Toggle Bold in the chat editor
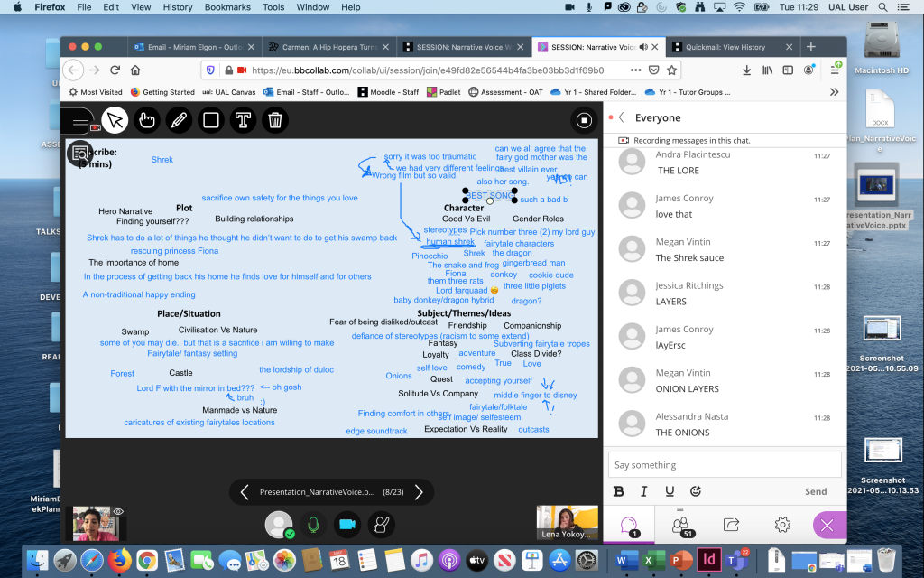 point(618,491)
